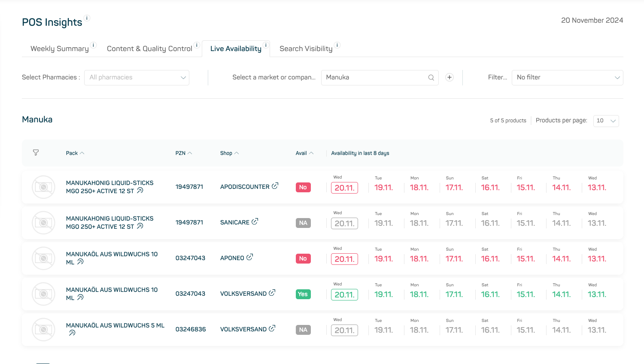Click product image placeholder in APODISCOUNTER row

[x=43, y=187]
